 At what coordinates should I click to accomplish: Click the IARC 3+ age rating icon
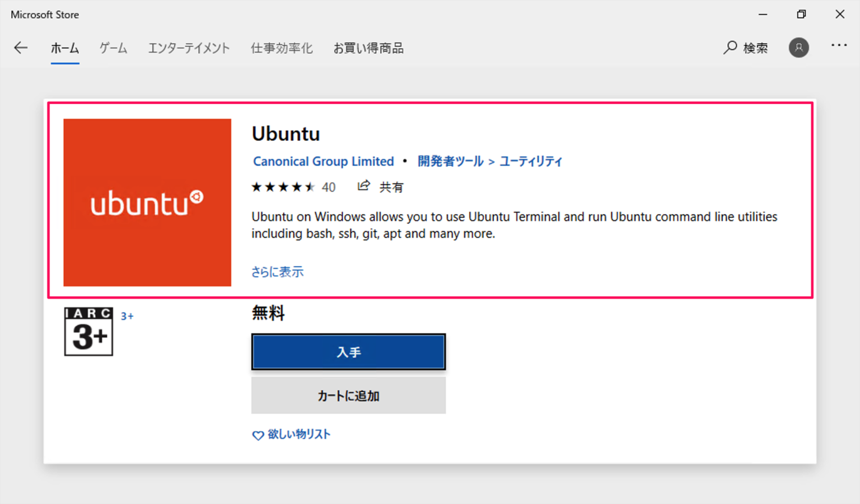[88, 331]
